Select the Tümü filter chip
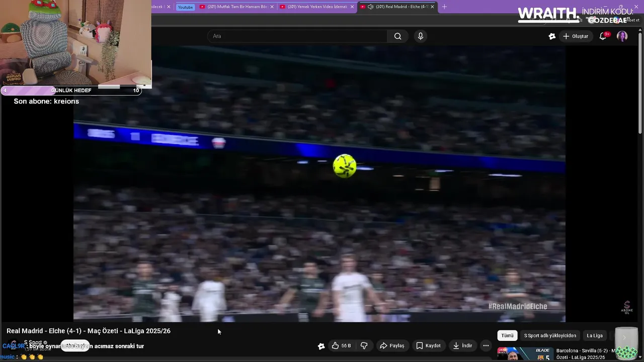The height and width of the screenshot is (362, 644). pyautogui.click(x=507, y=335)
